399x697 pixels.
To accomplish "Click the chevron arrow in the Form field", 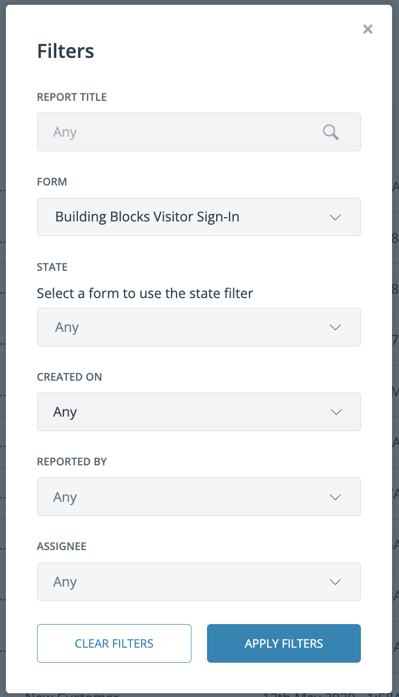I will click(x=335, y=217).
